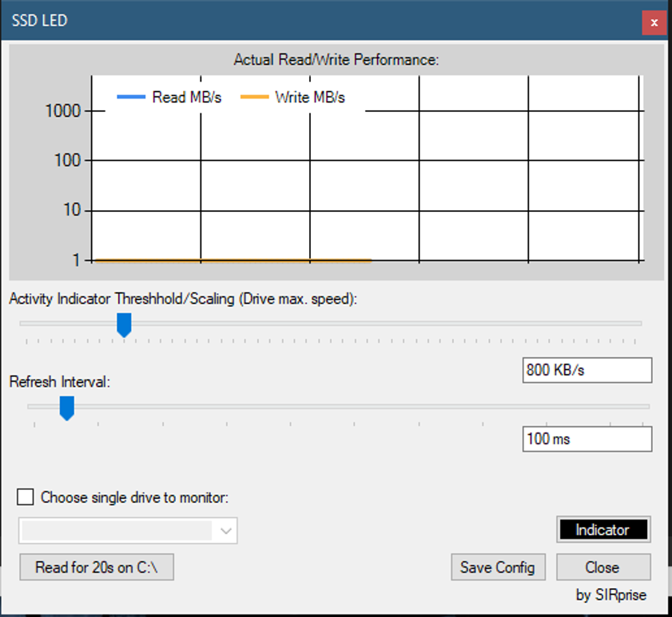Image resolution: width=672 pixels, height=617 pixels.
Task: Click the 100 axis label on the chart
Action: point(67,160)
